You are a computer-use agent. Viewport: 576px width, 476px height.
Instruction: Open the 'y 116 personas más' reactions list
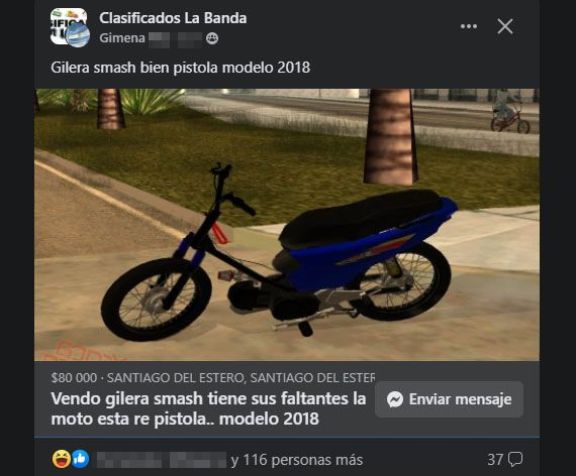pyautogui.click(x=297, y=460)
